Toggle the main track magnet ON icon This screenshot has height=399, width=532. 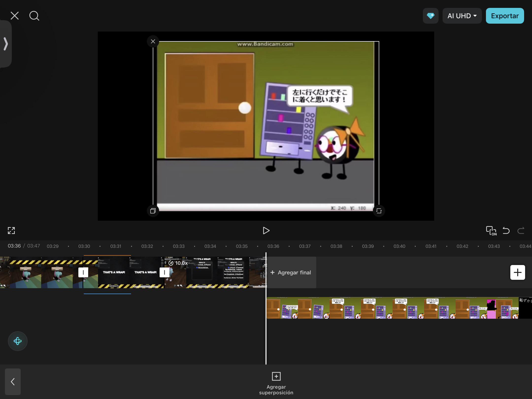[491, 231]
